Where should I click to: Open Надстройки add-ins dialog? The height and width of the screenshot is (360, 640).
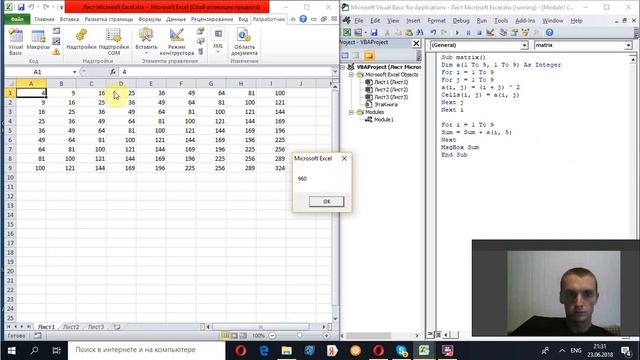(x=81, y=40)
